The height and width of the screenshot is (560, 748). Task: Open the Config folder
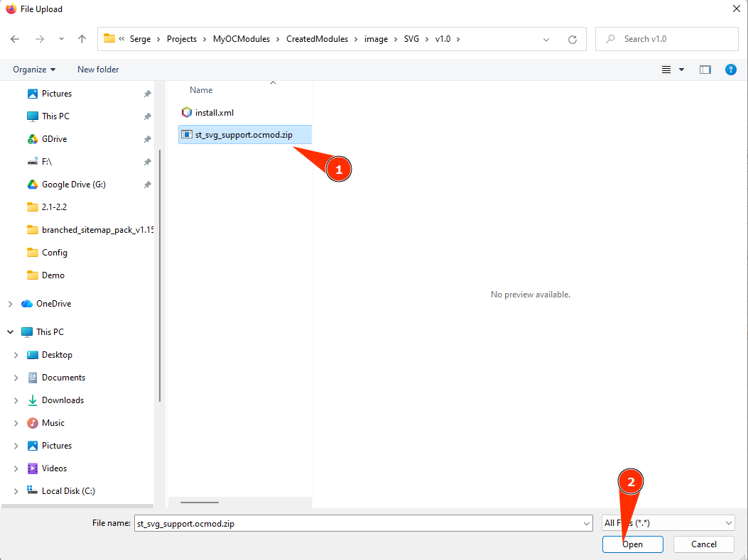[x=54, y=253]
